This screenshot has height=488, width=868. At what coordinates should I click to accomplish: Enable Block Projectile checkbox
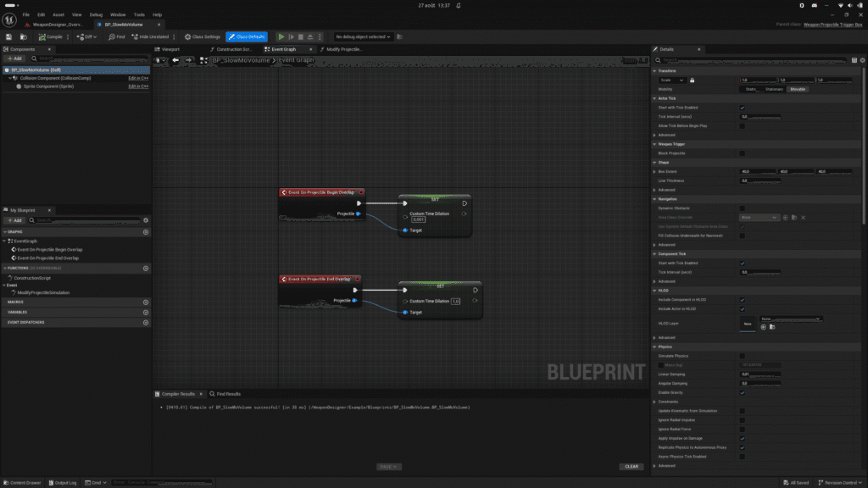coord(742,153)
